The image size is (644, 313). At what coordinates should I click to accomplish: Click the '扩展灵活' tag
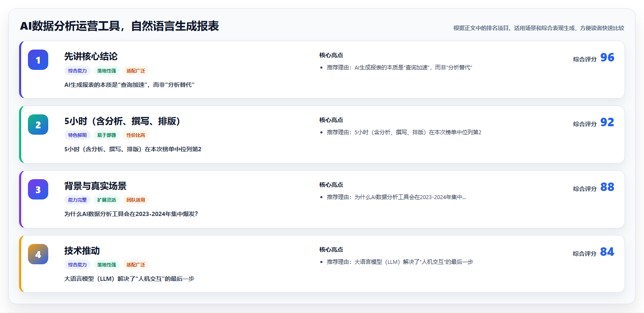pyautogui.click(x=107, y=200)
